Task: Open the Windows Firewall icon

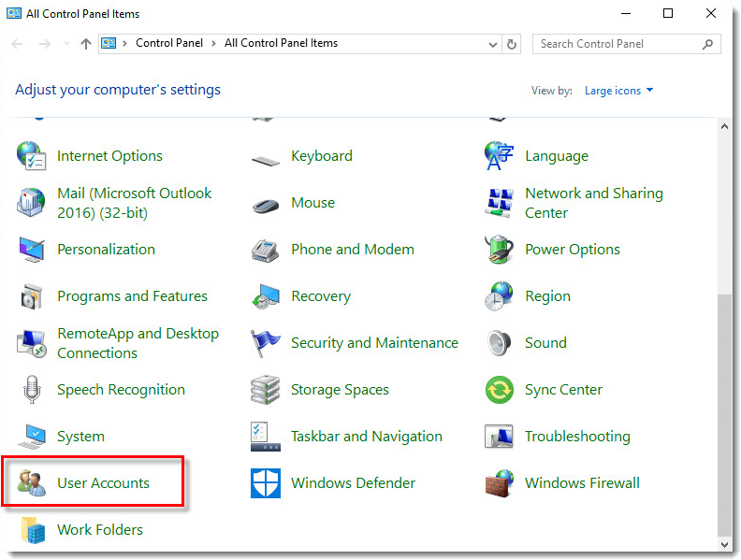Action: (500, 483)
